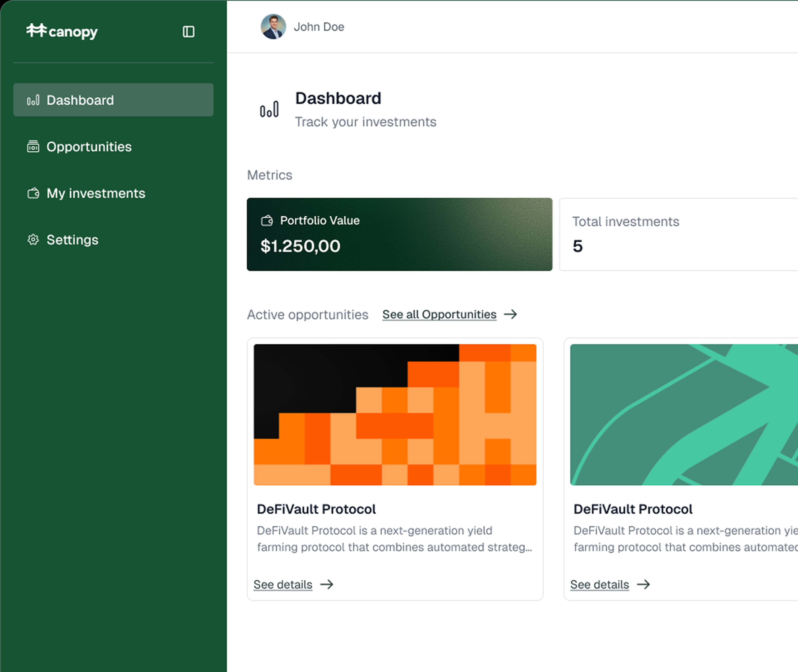Select the Dashboard bar-chart icon in sidebar

point(34,100)
